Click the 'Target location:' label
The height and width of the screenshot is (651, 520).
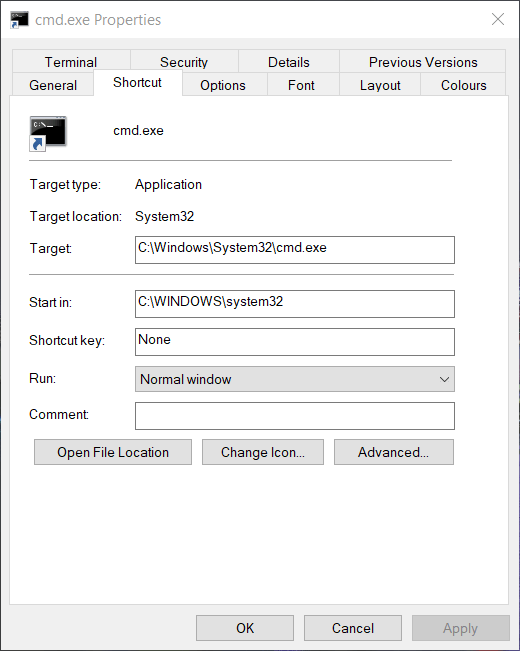tap(76, 216)
